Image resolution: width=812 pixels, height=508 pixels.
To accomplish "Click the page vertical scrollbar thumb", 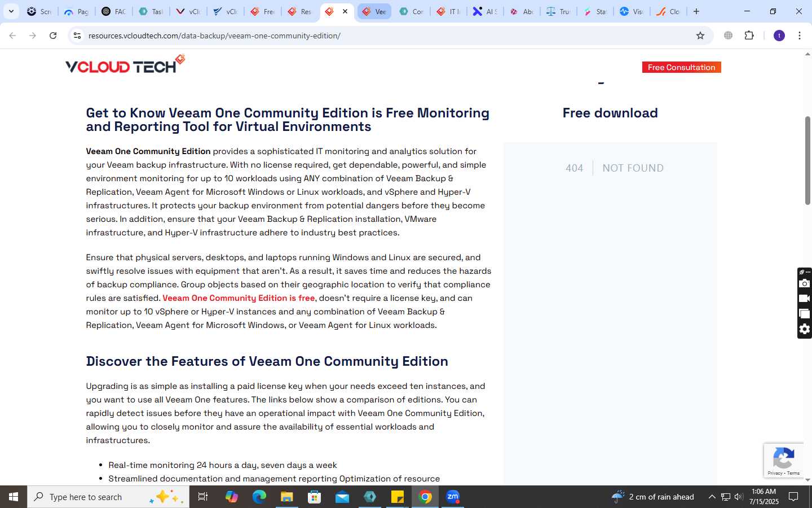I will pos(807,160).
